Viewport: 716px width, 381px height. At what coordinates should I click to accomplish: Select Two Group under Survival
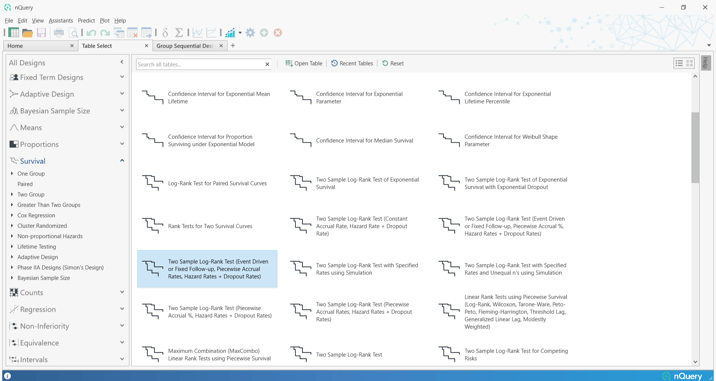(x=31, y=194)
